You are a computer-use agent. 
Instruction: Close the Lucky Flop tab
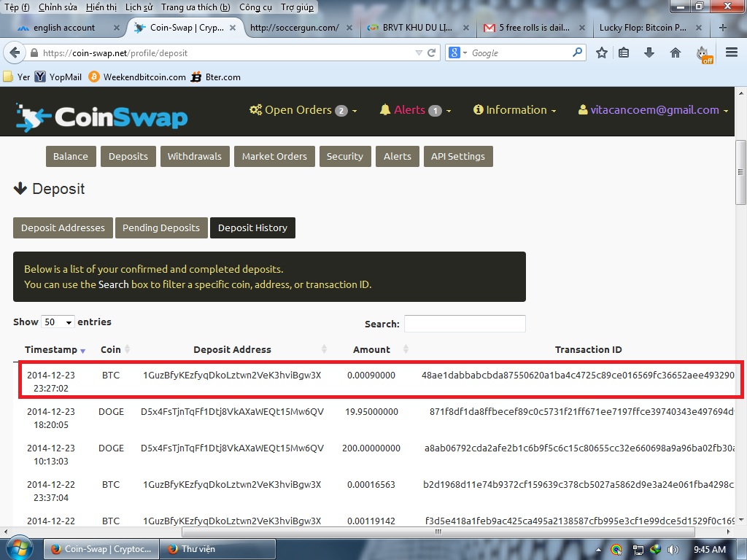(699, 28)
